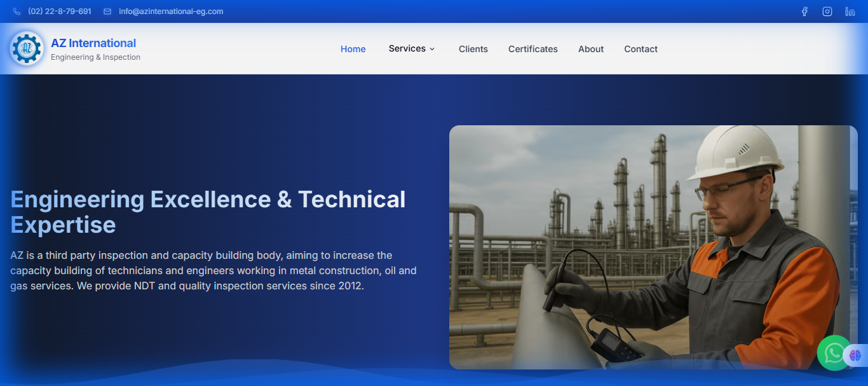The height and width of the screenshot is (386, 868).
Task: Expand the Services dropdown menu
Action: [411, 48]
